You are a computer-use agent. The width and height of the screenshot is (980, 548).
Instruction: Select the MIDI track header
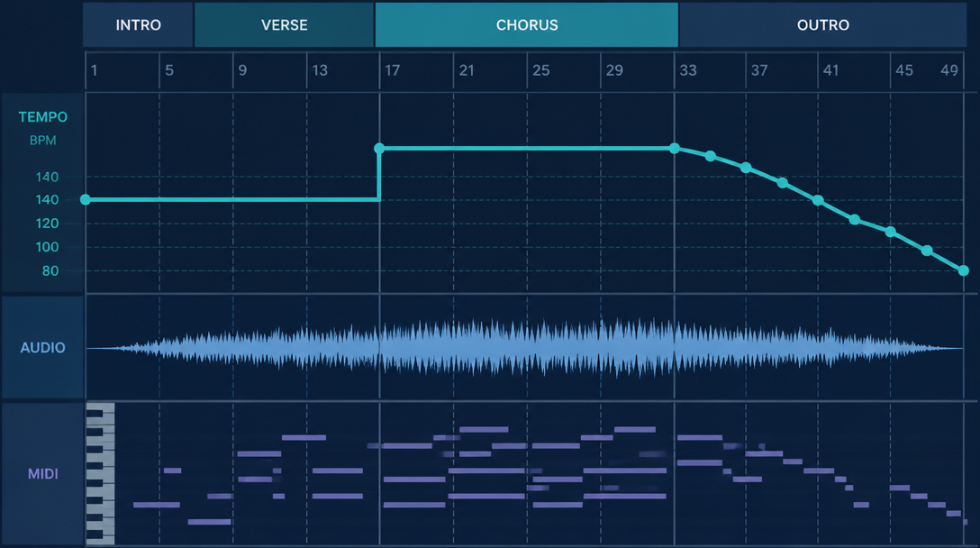[x=42, y=474]
